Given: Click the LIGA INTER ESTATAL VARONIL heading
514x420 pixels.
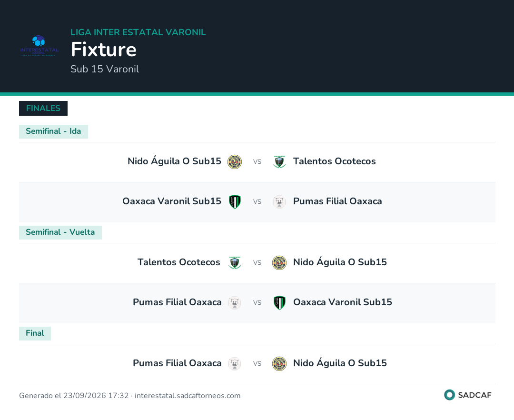Looking at the screenshot, I should click(138, 32).
